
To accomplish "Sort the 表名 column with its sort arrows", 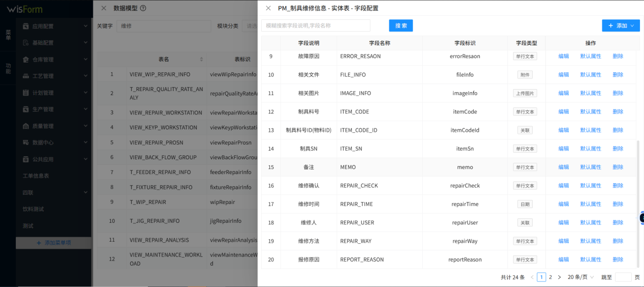I will [x=201, y=60].
